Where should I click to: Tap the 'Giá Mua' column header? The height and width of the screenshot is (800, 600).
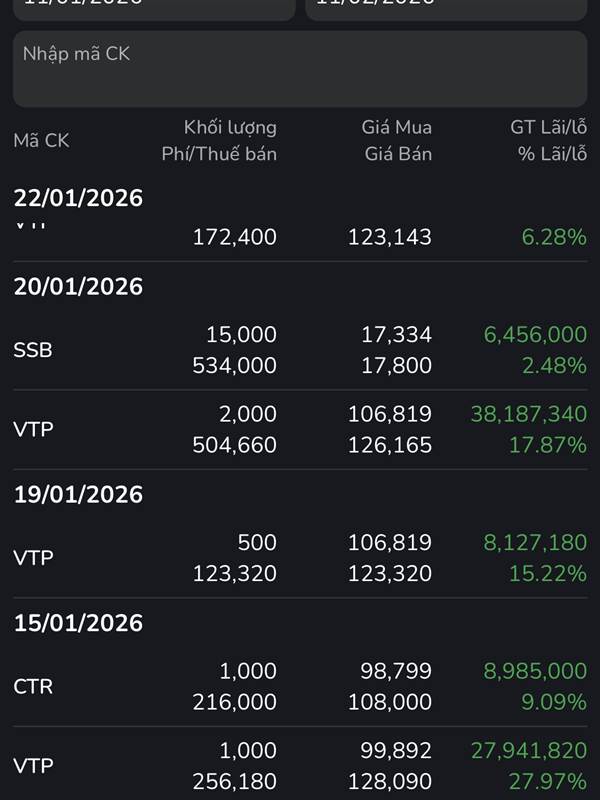pyautogui.click(x=397, y=127)
